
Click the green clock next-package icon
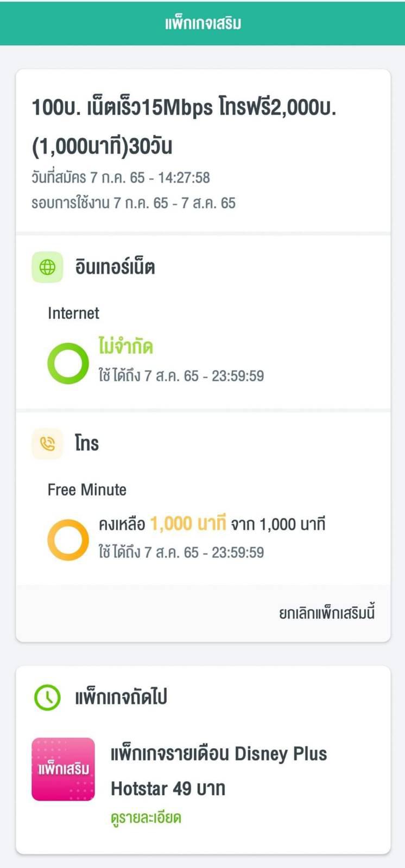coord(47,697)
